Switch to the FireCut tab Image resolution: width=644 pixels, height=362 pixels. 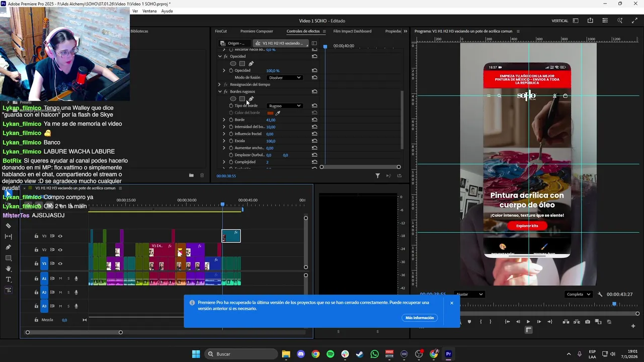point(221,31)
